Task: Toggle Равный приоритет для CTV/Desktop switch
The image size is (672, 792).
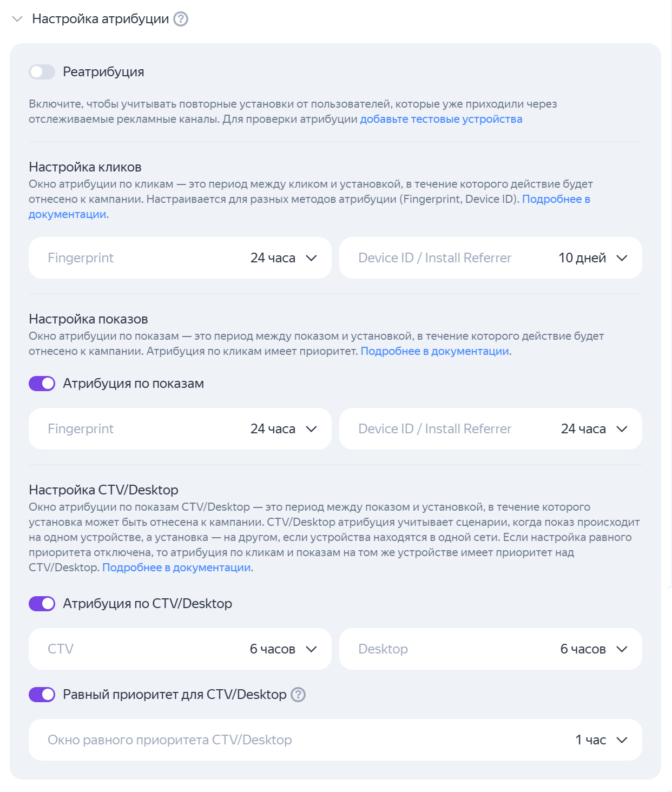Action: tap(42, 695)
